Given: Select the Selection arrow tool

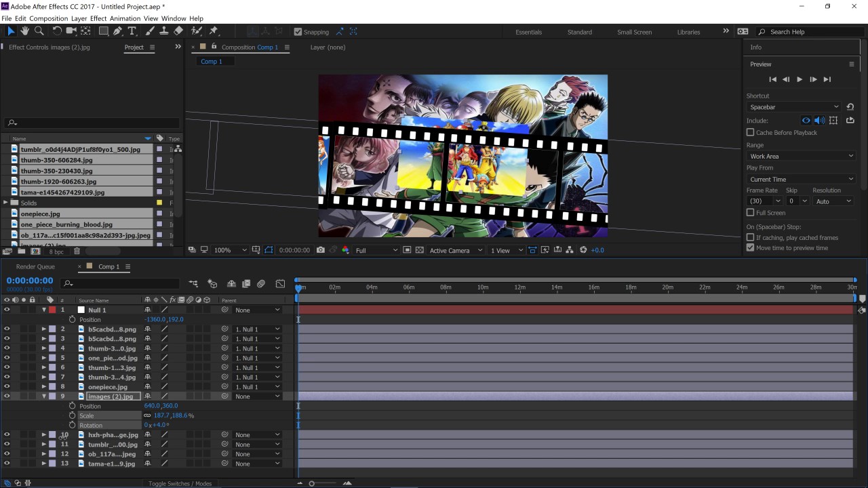Looking at the screenshot, I should coord(11,31).
